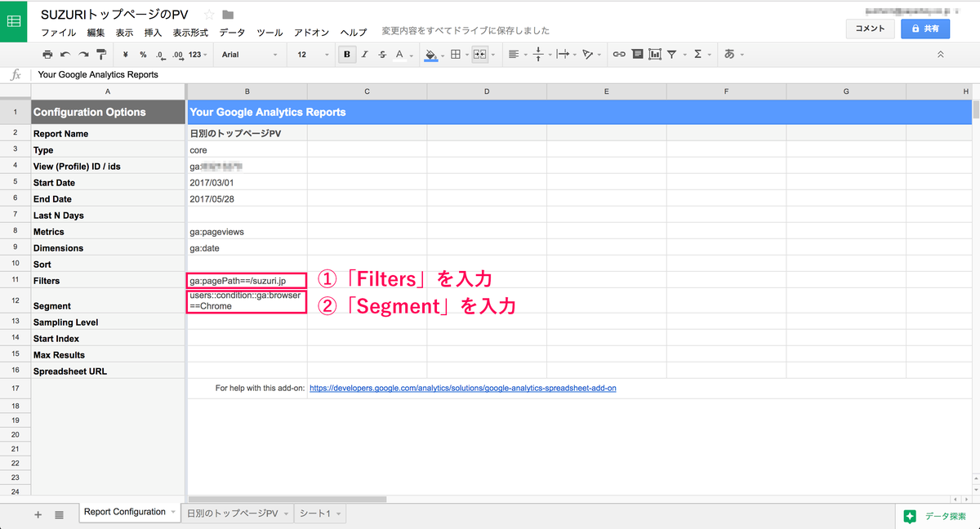Open the fill color paint bucket
The image size is (980, 529).
431,55
